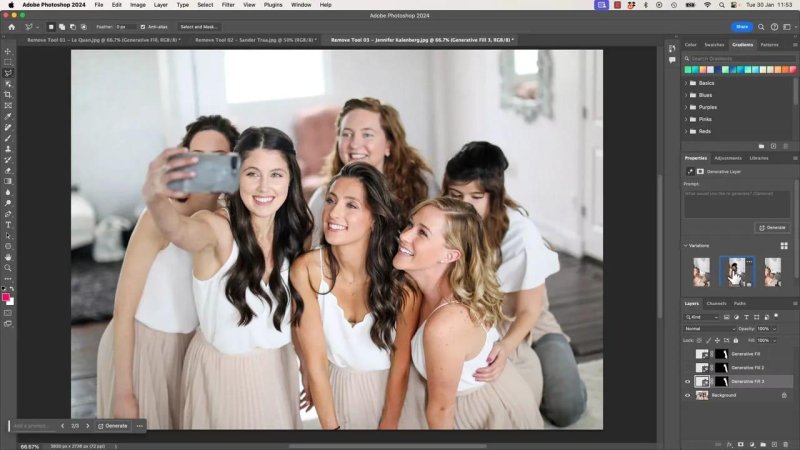The width and height of the screenshot is (800, 450).
Task: Click the variations grid view icon
Action: pyautogui.click(x=784, y=246)
